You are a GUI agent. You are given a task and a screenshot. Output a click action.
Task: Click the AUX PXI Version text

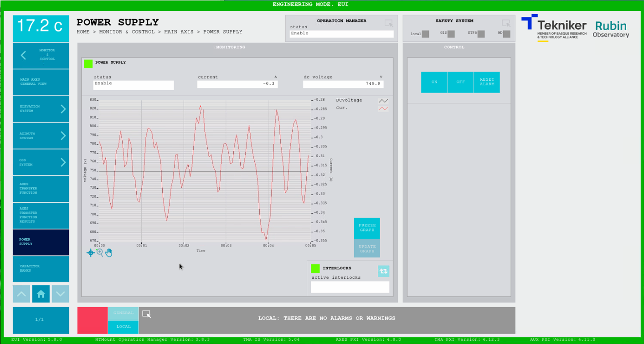562,340
